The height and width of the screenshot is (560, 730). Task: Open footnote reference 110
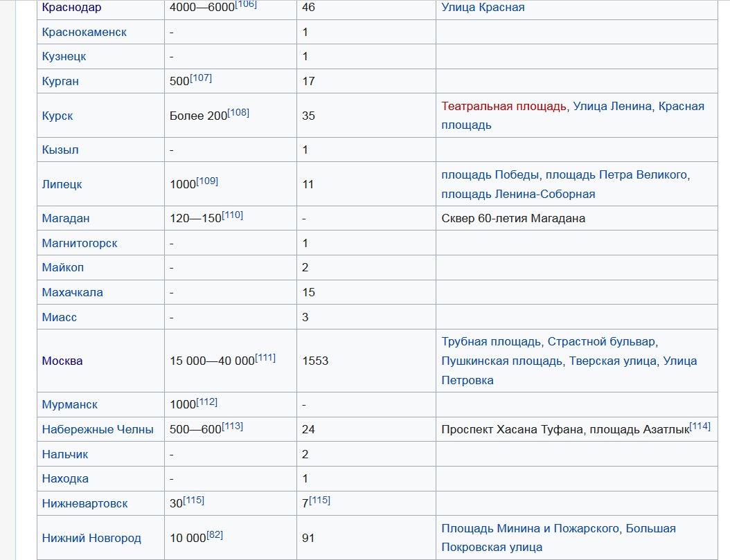click(x=232, y=215)
